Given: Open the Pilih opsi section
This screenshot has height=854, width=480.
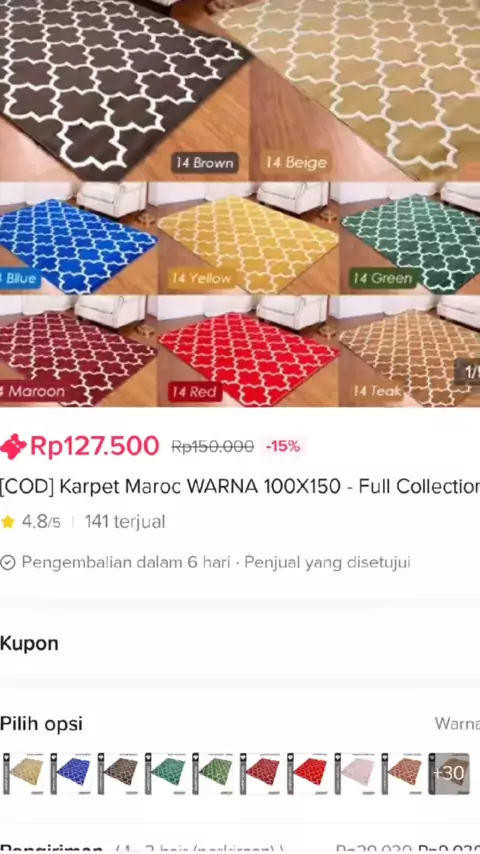Looking at the screenshot, I should pyautogui.click(x=41, y=724).
